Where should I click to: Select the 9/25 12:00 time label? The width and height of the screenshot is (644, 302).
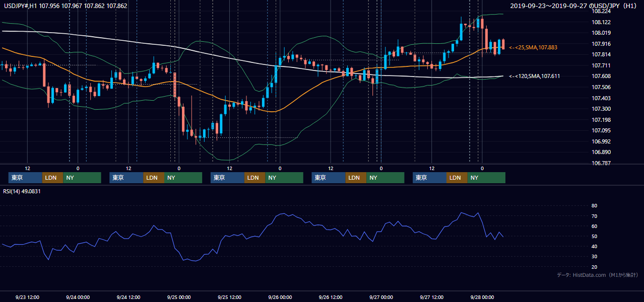tap(230, 297)
